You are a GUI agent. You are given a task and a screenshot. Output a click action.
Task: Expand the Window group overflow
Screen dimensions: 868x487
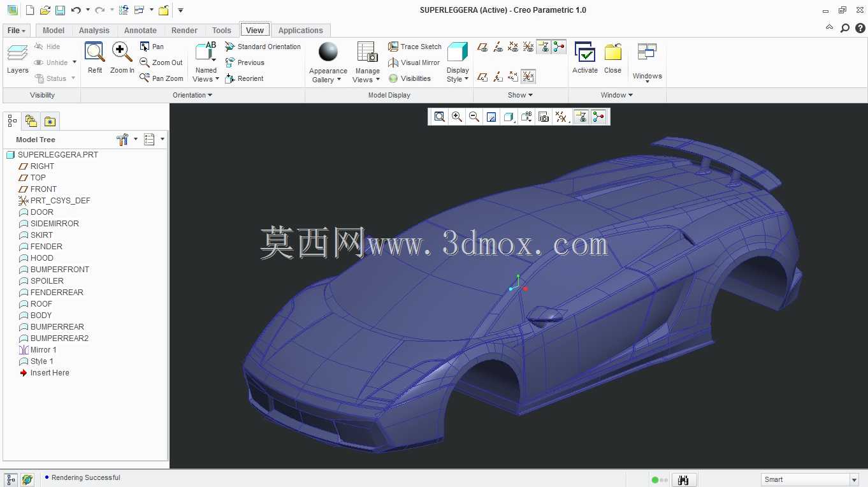click(617, 95)
